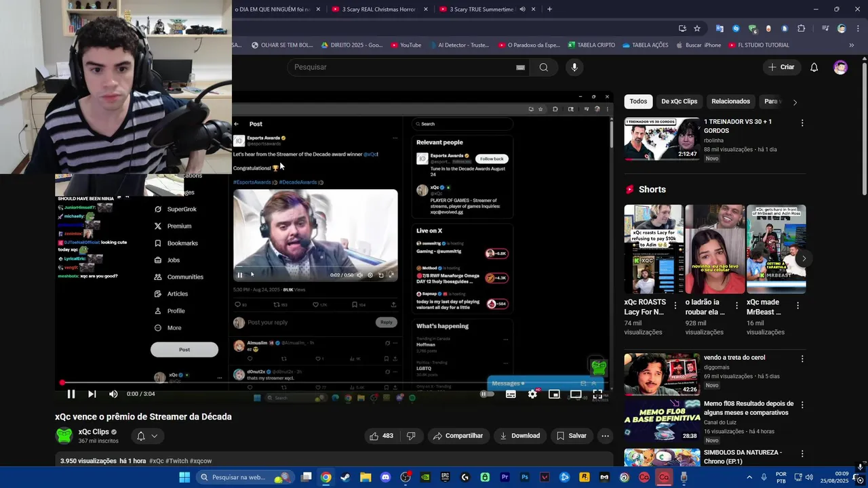
Task: Open more actions menu beside Salvar
Action: tap(606, 436)
